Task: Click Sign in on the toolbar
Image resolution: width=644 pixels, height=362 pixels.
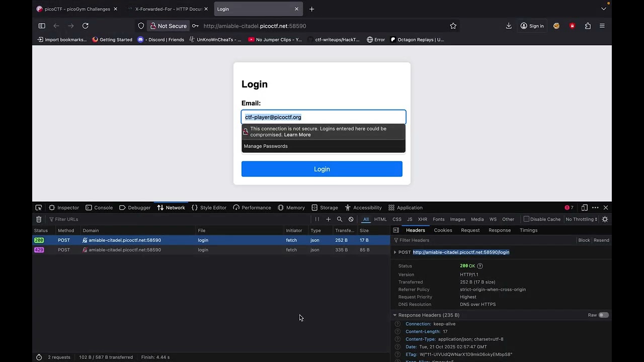Action: click(532, 26)
